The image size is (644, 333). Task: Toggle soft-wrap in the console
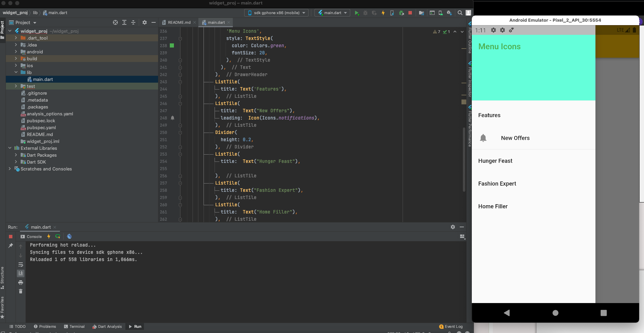point(21,264)
